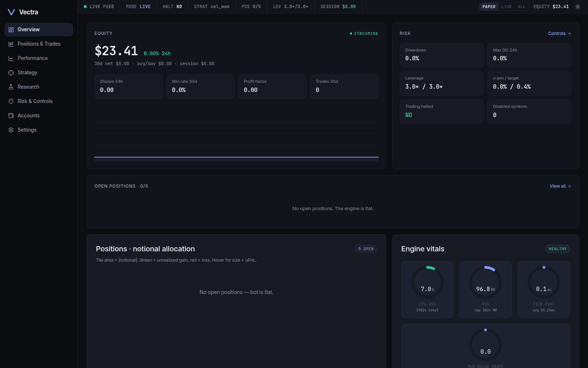Click the Trades 30d card
The image size is (588, 368).
tap(344, 86)
